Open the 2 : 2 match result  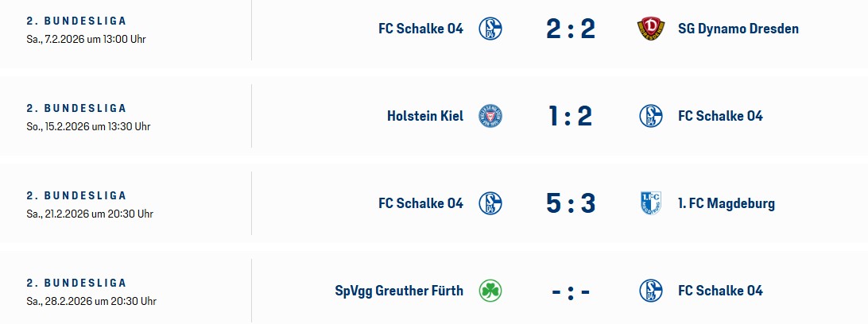570,29
